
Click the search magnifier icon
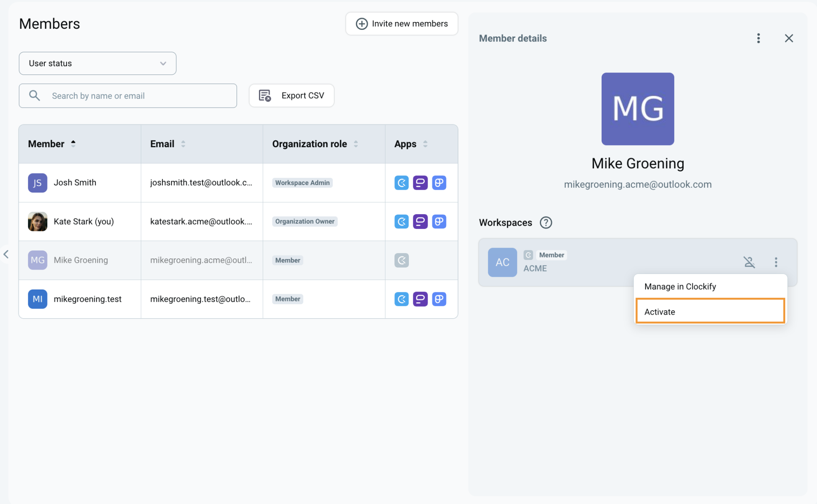pos(34,95)
